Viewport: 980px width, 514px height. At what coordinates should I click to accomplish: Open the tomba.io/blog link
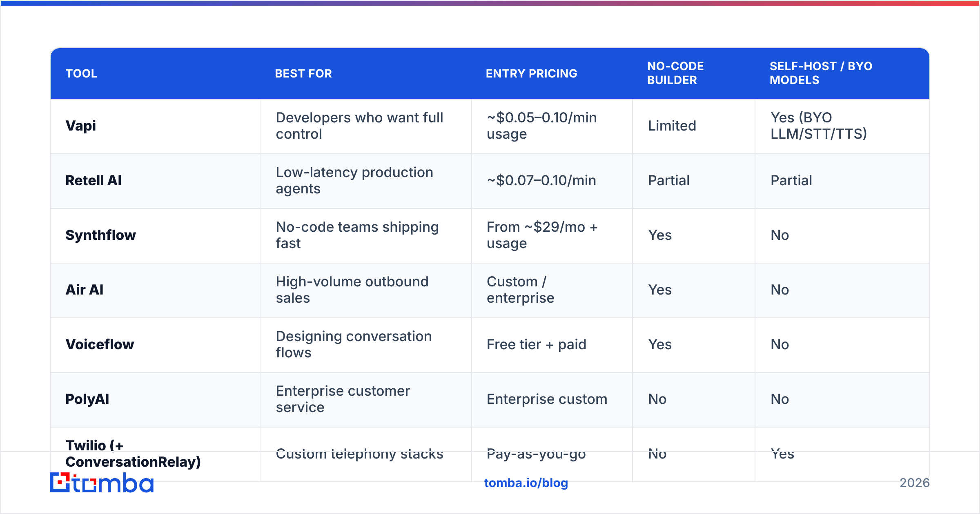(x=526, y=483)
